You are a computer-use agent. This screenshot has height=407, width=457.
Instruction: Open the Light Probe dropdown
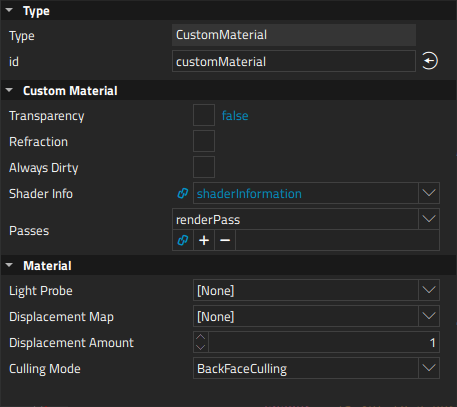coord(429,290)
